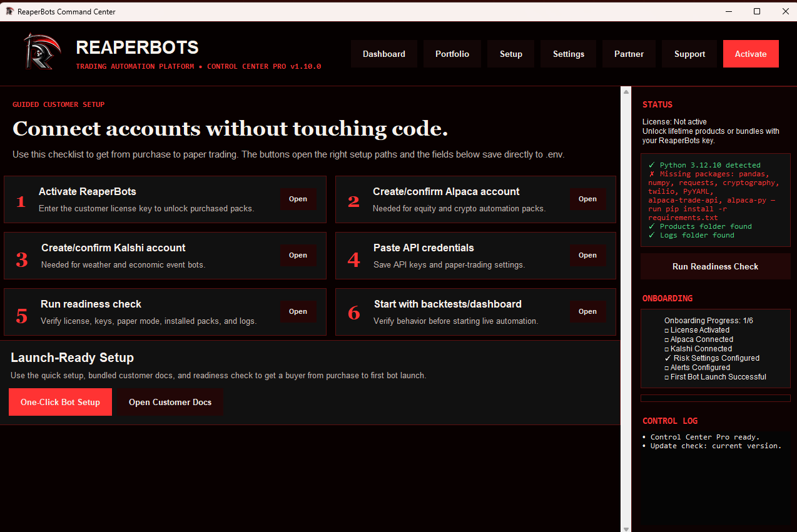Open step 5 Run readiness check
The width and height of the screenshot is (797, 532).
pos(298,311)
